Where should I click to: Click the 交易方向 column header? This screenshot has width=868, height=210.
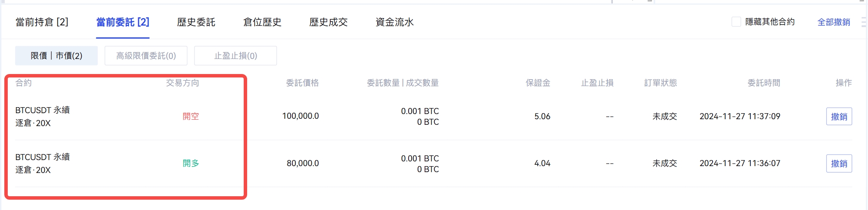pos(183,83)
